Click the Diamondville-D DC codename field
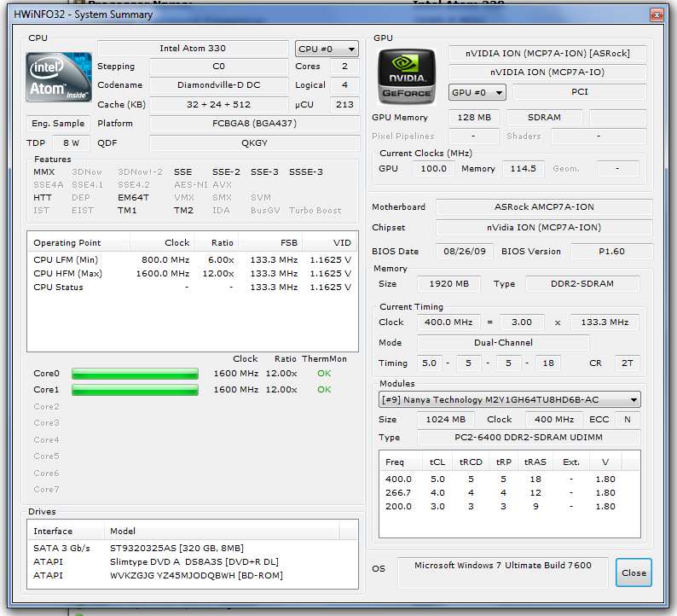Image resolution: width=677 pixels, height=616 pixels. [x=219, y=85]
